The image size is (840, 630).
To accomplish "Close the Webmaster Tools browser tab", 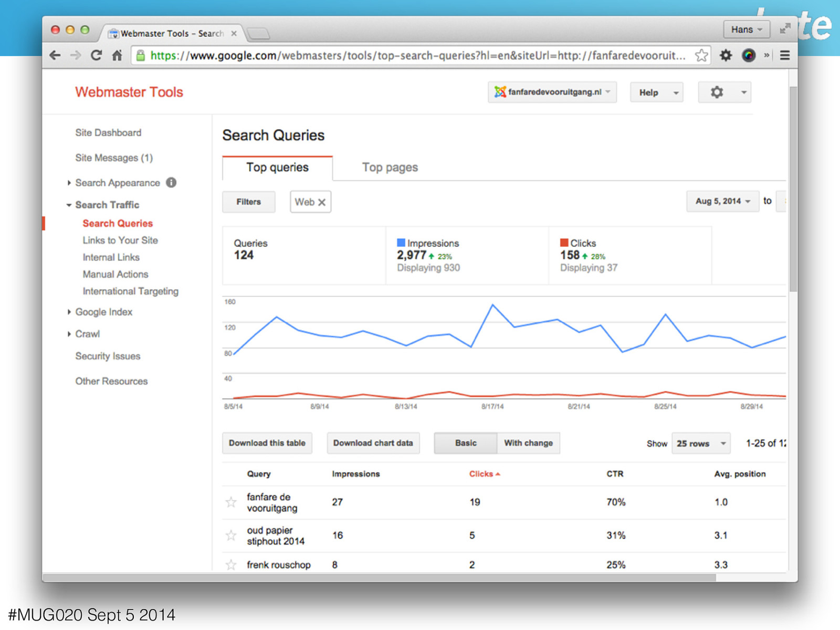I will (234, 34).
